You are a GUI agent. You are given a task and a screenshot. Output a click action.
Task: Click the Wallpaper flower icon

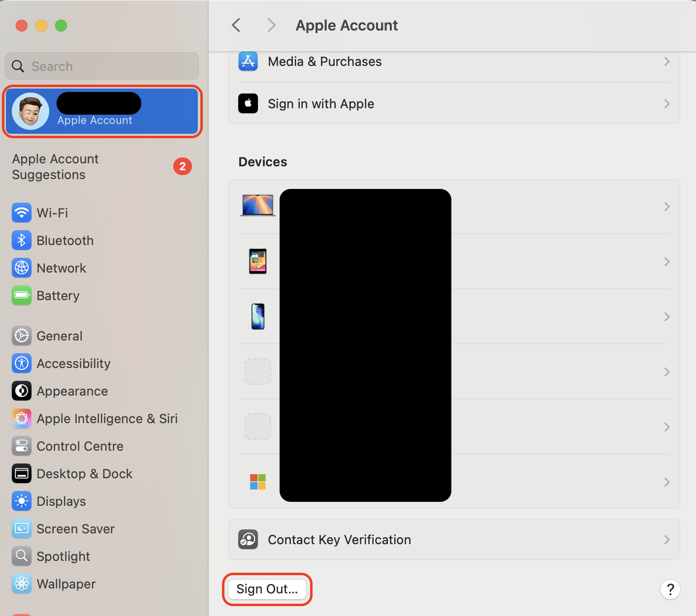22,584
